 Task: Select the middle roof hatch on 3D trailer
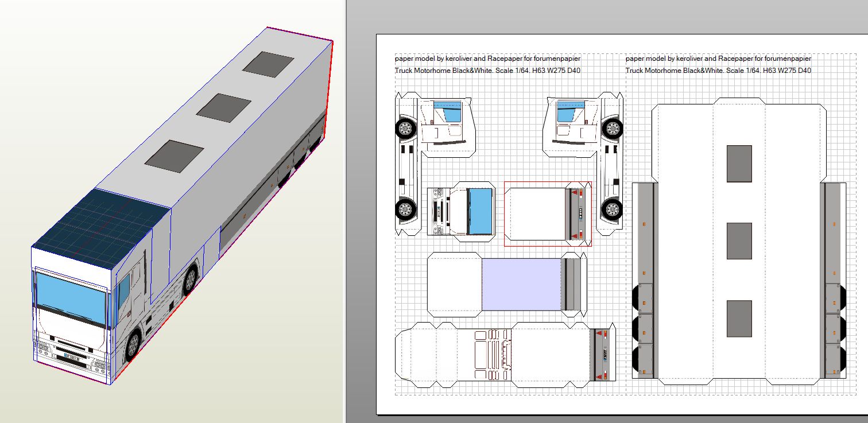tap(223, 107)
